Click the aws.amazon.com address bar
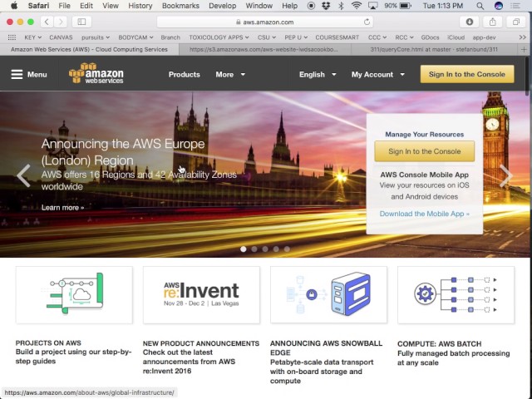 tap(265, 22)
